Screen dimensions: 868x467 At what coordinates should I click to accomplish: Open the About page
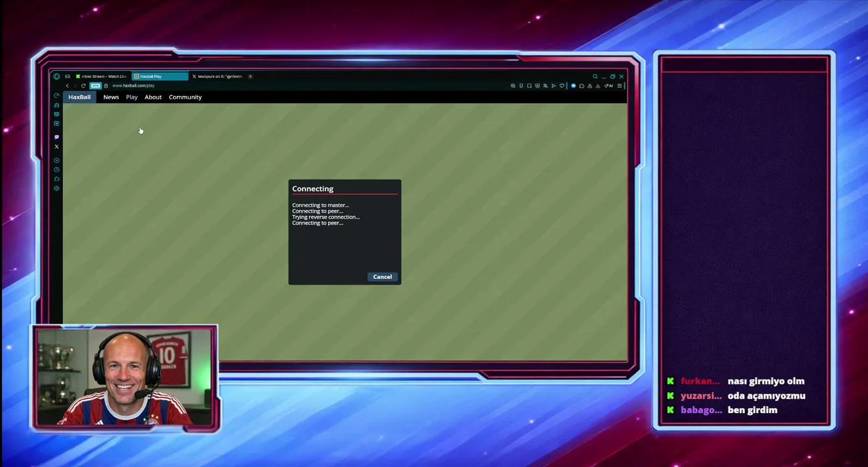pos(153,97)
